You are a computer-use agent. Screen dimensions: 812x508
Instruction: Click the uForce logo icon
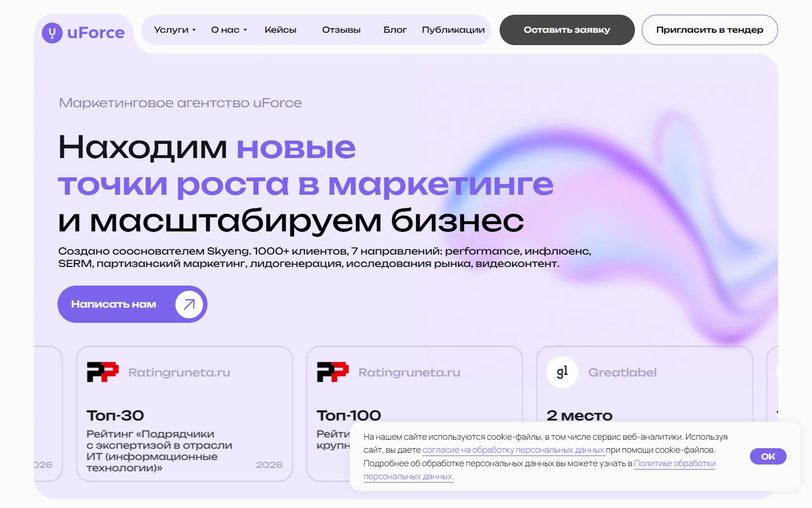[52, 33]
